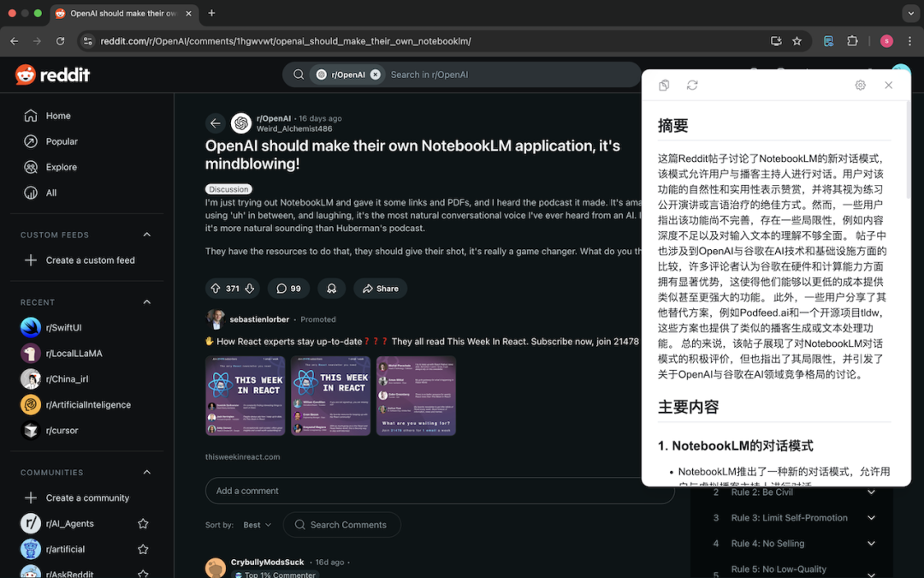This screenshot has height=578, width=924.
Task: Go back using the post's back arrow
Action: [x=216, y=123]
